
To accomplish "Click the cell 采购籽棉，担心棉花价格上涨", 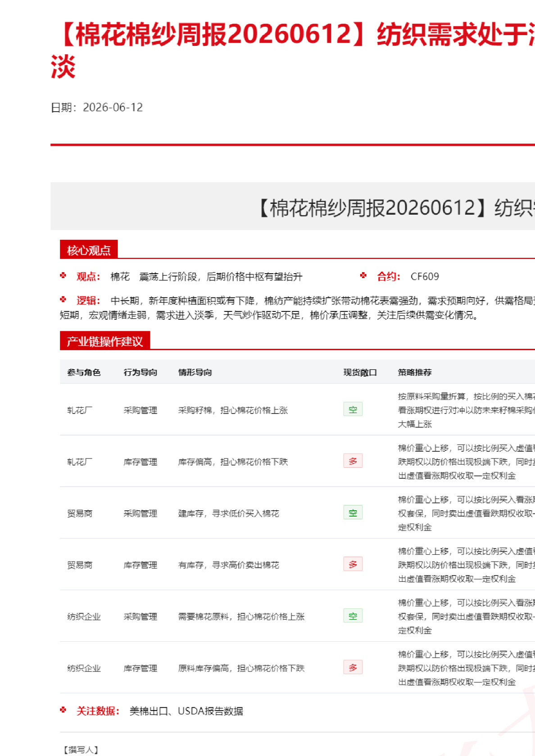I will [233, 410].
